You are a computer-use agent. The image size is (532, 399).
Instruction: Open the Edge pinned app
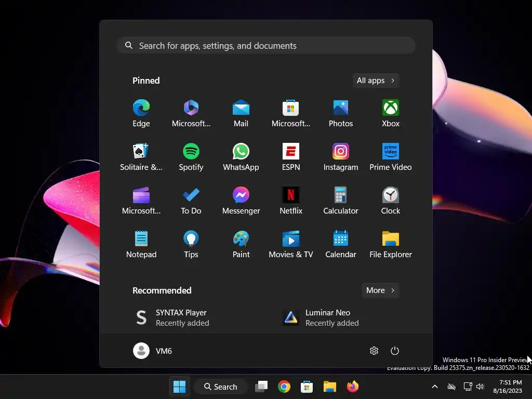pos(141,114)
